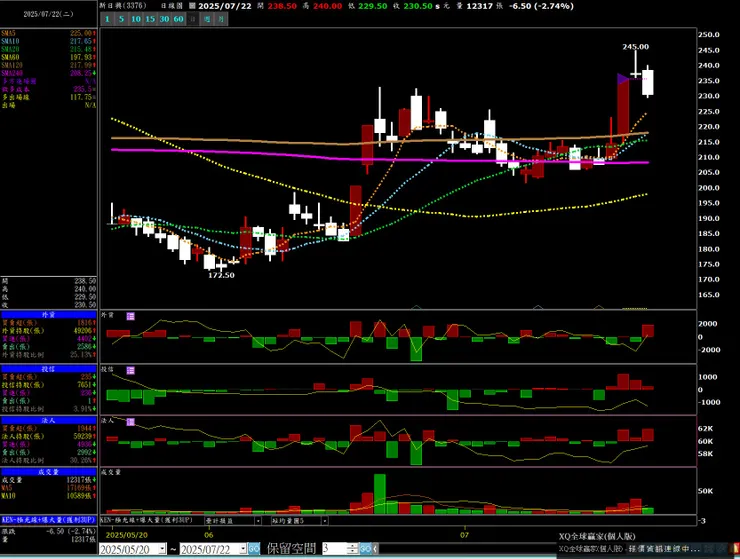Open the purple settings icon in 投信 panel

click(x=131, y=370)
